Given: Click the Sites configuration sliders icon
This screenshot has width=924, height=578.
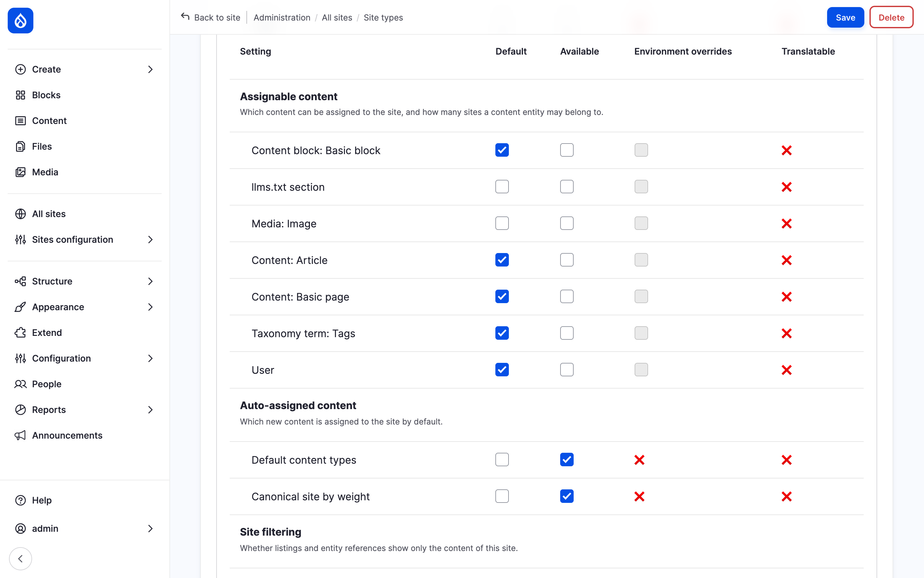Looking at the screenshot, I should [x=21, y=239].
